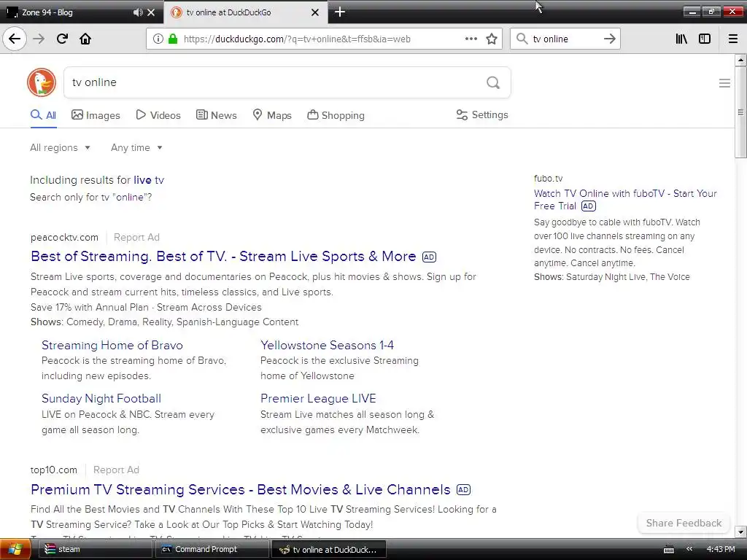747x560 pixels.
Task: Switch to Images results
Action: (x=96, y=115)
